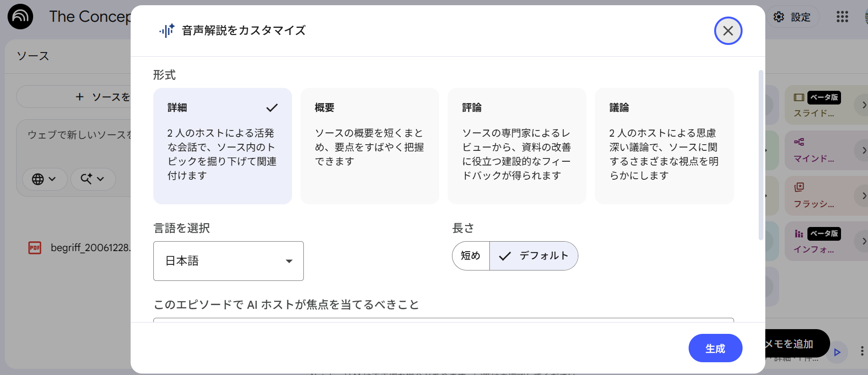Choose the 短め length option

tap(471, 256)
